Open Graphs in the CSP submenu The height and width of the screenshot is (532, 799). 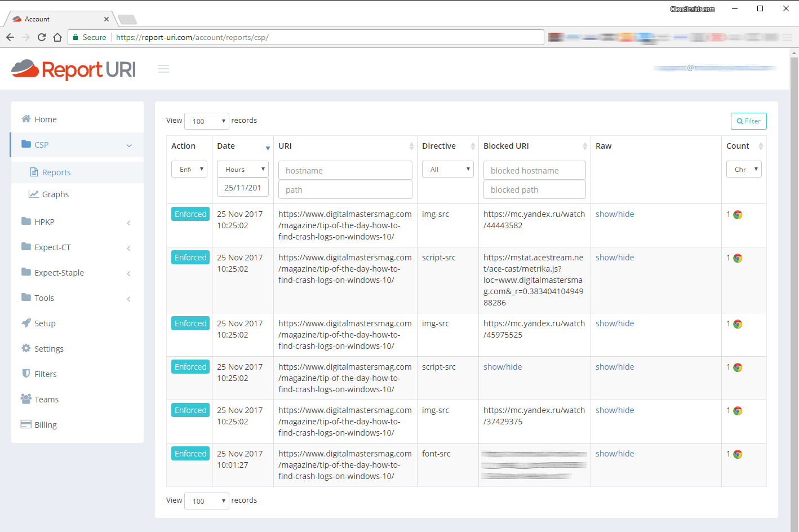(x=55, y=194)
